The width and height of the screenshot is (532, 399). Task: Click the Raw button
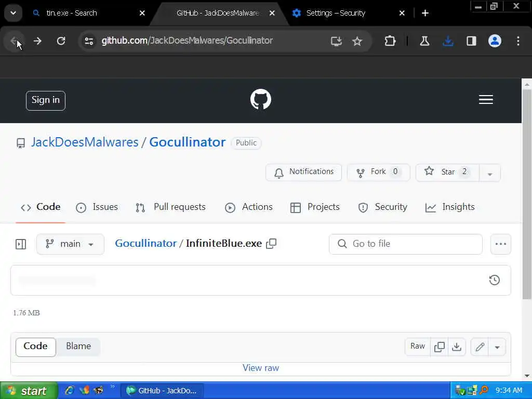418,347
